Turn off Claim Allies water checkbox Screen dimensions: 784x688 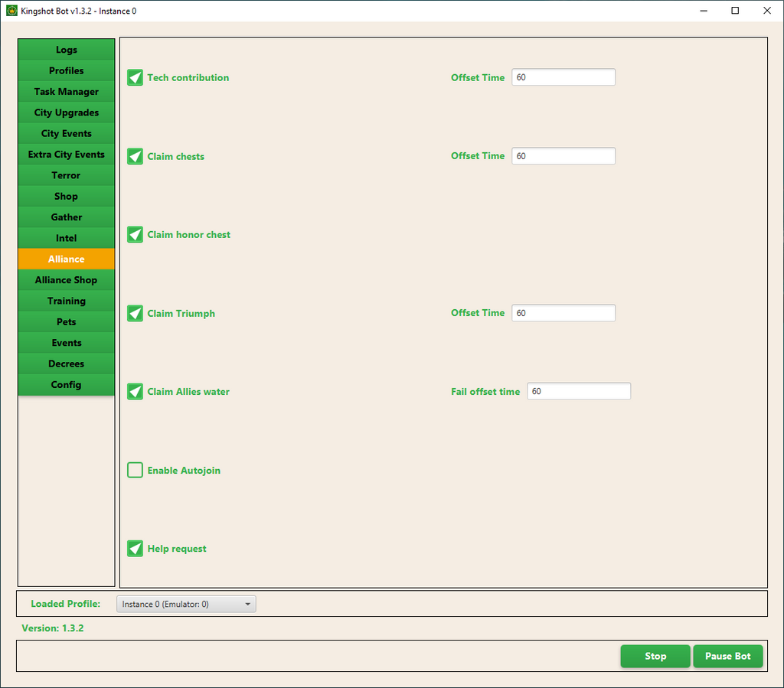click(136, 392)
